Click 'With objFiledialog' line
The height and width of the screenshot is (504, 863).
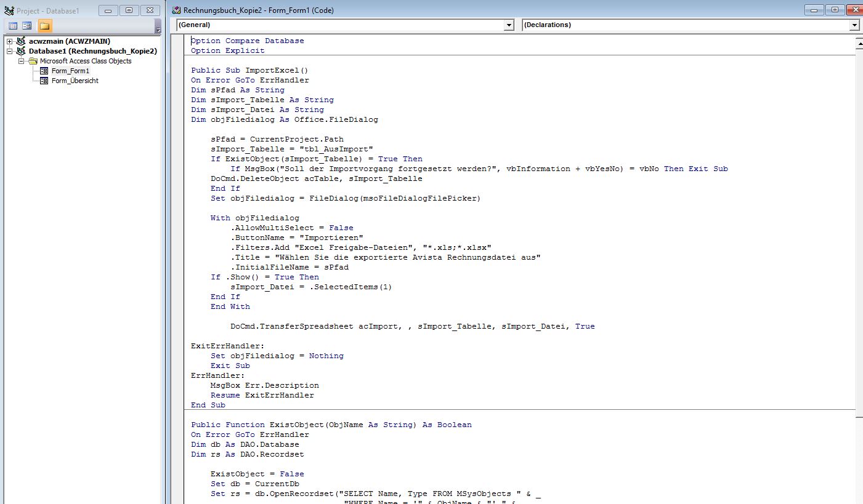click(255, 218)
